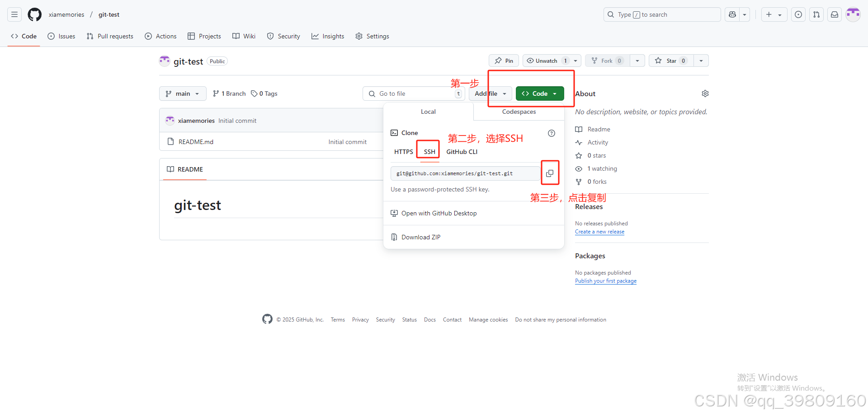Image resolution: width=868 pixels, height=415 pixels.
Task: Click Create a new release link
Action: (x=599, y=232)
